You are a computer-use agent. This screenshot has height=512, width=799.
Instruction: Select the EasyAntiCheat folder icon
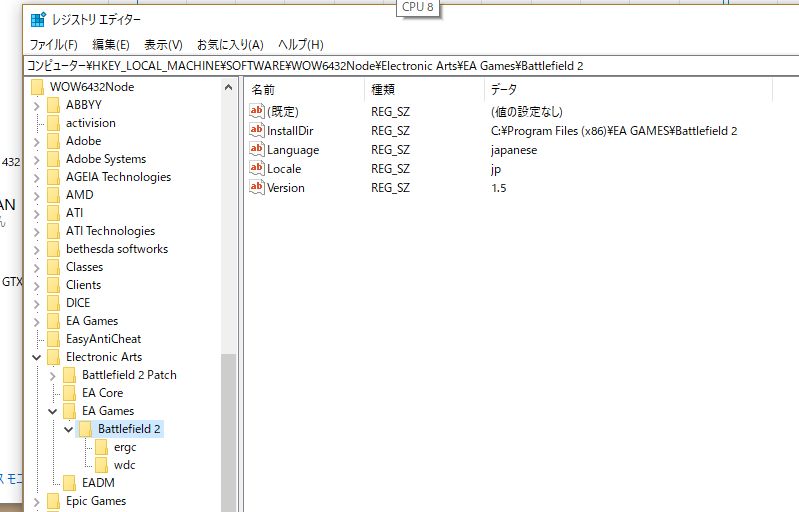(x=54, y=339)
